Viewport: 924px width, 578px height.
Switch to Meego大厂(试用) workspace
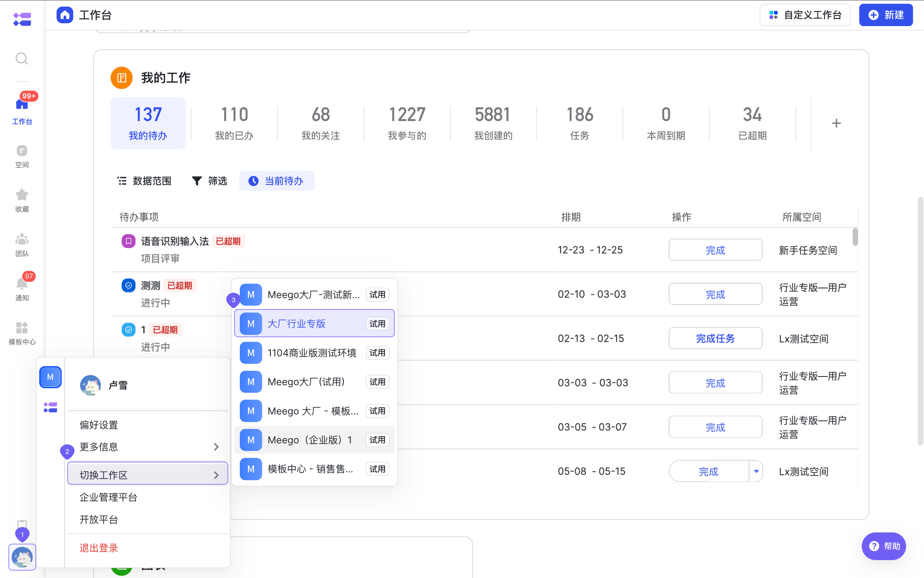point(314,382)
